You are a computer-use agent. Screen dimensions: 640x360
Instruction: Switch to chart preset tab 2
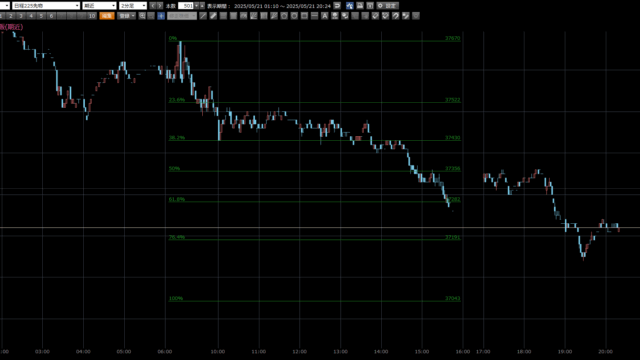click(11, 16)
